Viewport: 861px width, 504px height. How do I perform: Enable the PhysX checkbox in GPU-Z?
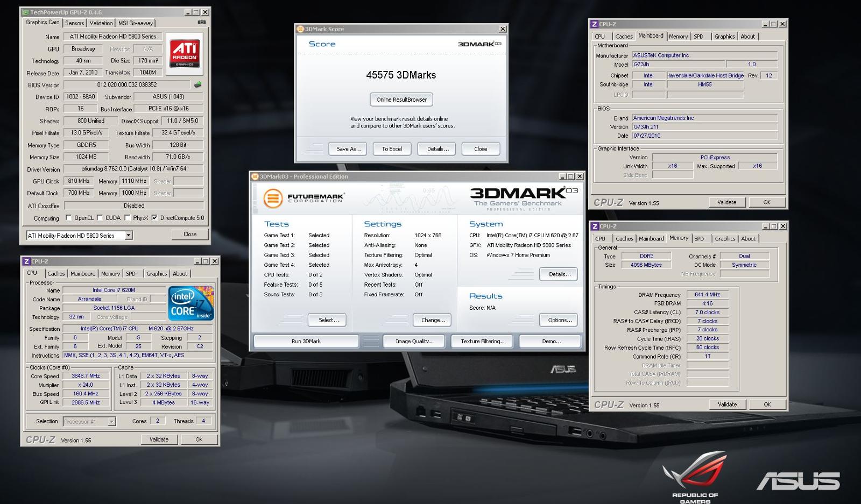coord(127,218)
